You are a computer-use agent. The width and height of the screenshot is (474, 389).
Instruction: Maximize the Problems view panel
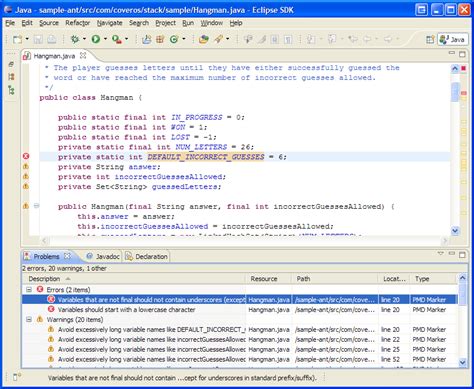point(462,255)
